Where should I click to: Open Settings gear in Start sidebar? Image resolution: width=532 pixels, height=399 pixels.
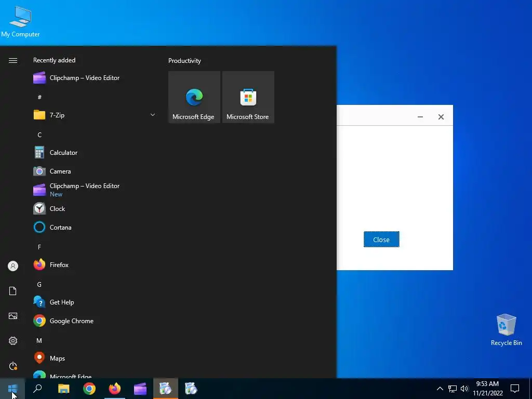[13, 341]
